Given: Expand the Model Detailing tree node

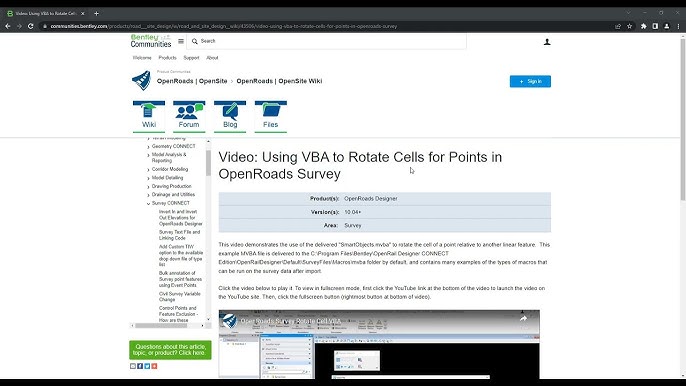Looking at the screenshot, I should 148,179.
